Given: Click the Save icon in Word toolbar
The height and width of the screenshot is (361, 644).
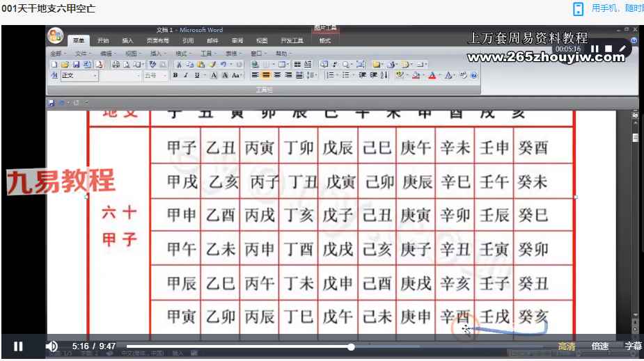Looking at the screenshot, I should (74, 65).
